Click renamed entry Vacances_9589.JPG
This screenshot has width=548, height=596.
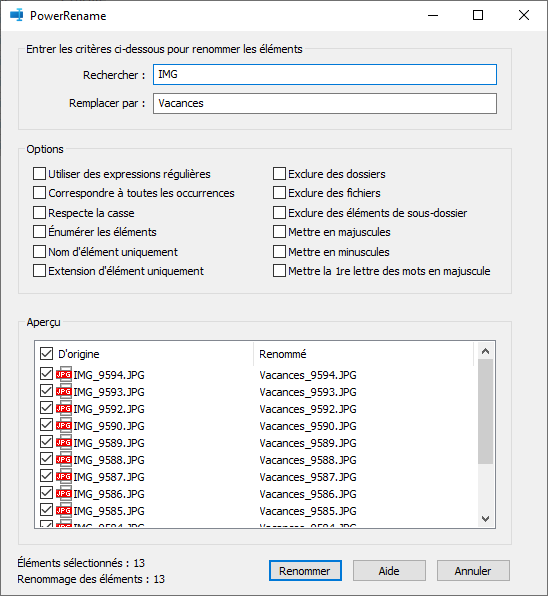coord(308,443)
